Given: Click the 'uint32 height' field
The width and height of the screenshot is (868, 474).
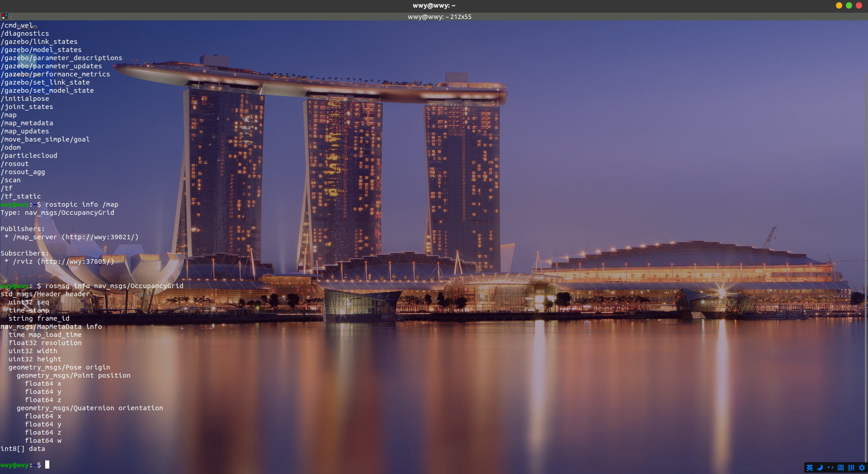Looking at the screenshot, I should tap(35, 359).
